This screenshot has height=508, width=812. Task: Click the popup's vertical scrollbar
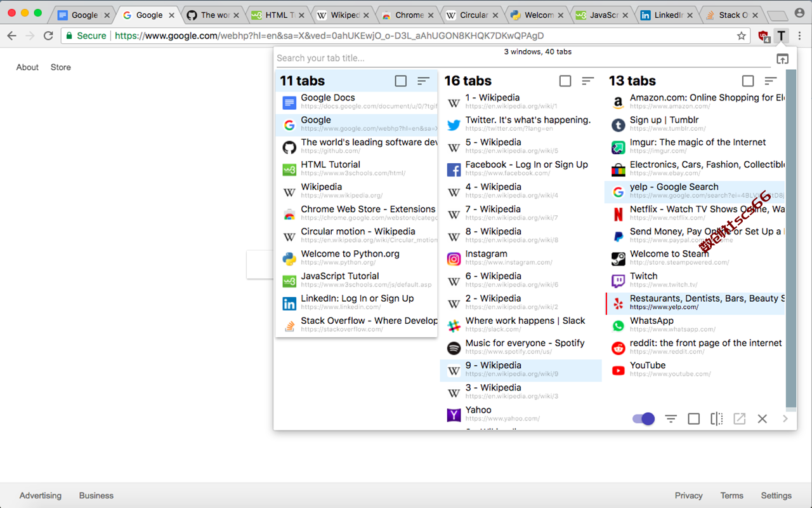[x=791, y=239]
